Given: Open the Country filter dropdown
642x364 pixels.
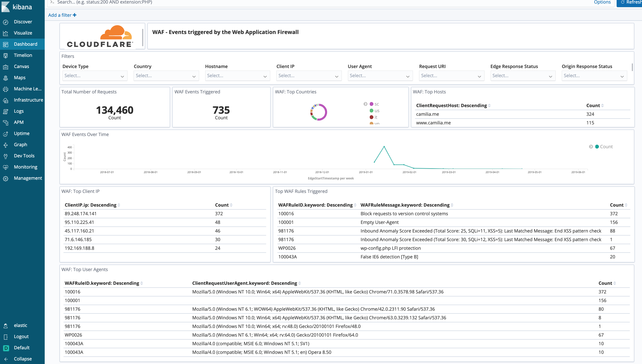Looking at the screenshot, I should coord(166,75).
